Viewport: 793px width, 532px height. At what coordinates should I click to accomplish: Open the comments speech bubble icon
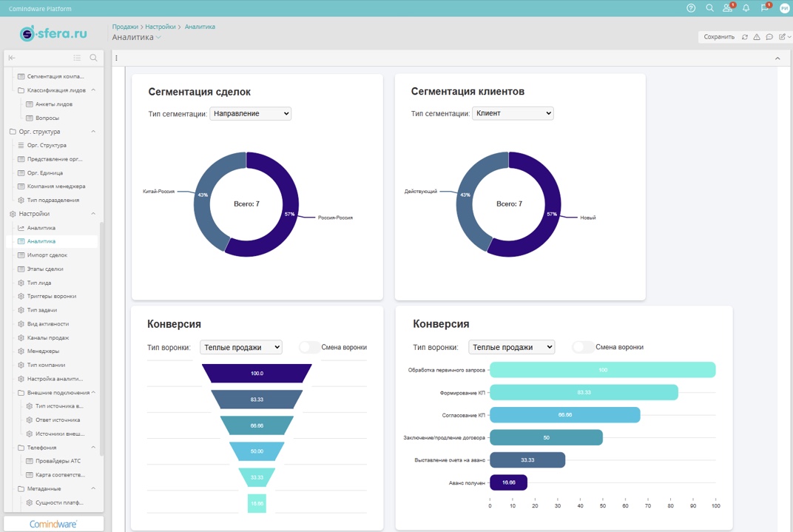769,37
